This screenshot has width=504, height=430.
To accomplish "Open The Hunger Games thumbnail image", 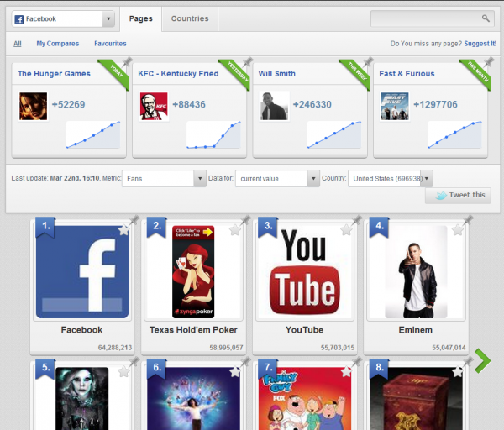I will point(33,107).
